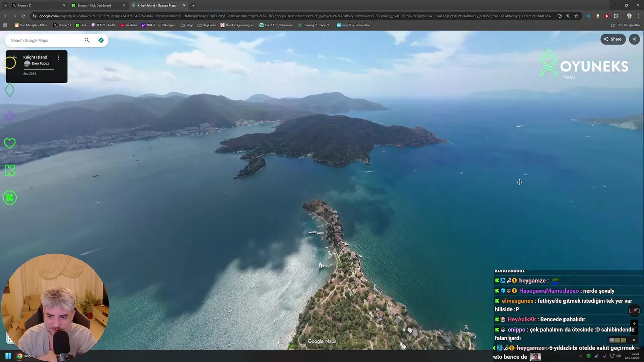Select the Knight Island - Google Maps tab
The width and height of the screenshot is (644, 362).
[x=157, y=5]
